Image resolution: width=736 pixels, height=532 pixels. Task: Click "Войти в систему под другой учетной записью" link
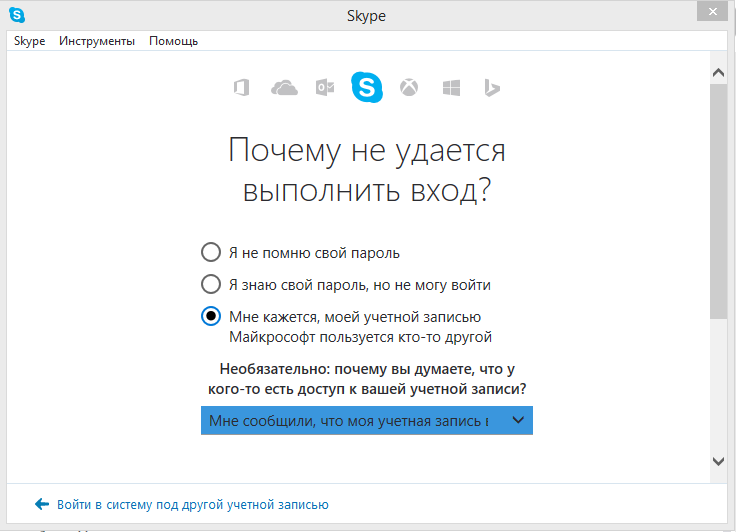click(x=192, y=504)
